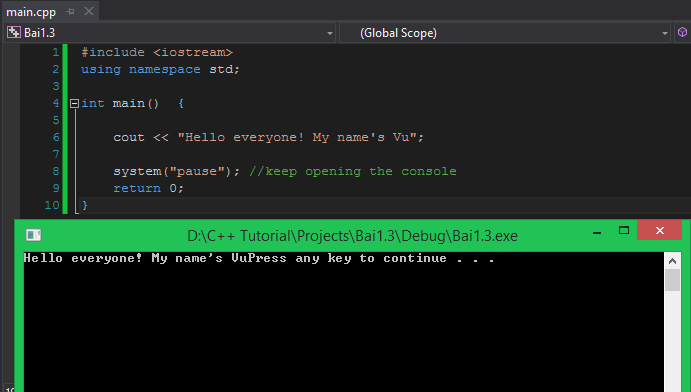Collapse the main() function code block
Viewport: 691px width, 392px height.
74,104
